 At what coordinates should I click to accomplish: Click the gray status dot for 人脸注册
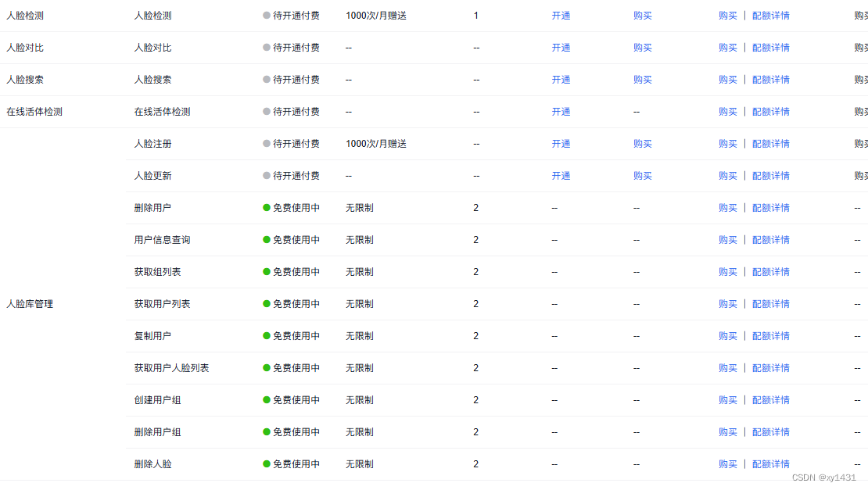pyautogui.click(x=263, y=143)
